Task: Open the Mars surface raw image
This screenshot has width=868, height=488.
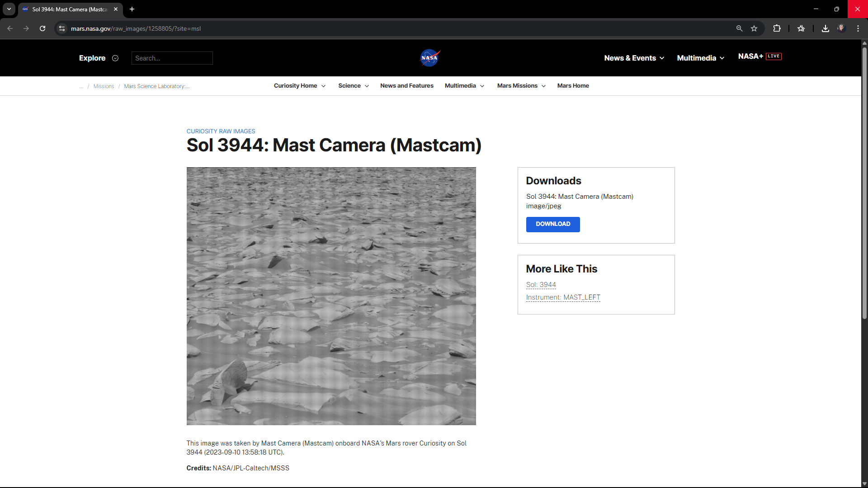Action: pyautogui.click(x=331, y=296)
